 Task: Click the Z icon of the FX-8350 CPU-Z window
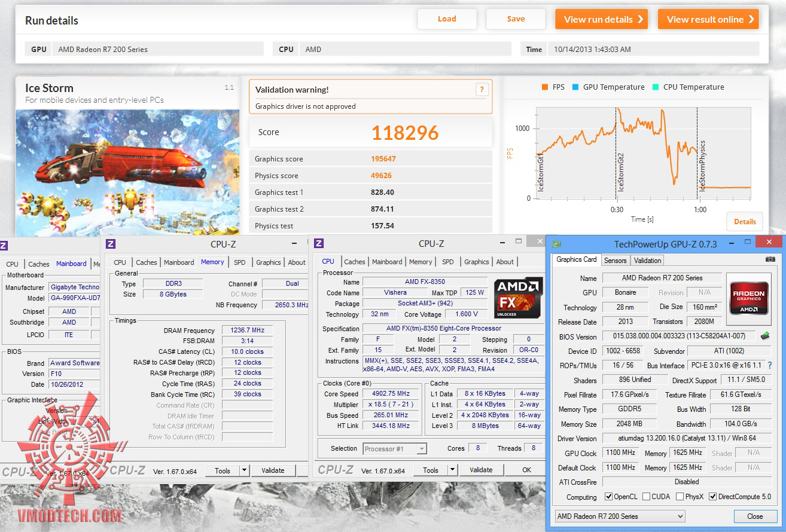[319, 243]
